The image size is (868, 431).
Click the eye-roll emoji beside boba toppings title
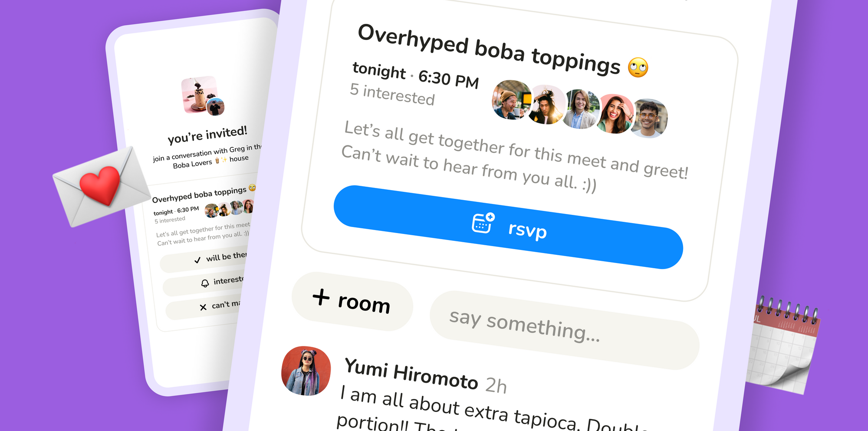pos(638,67)
